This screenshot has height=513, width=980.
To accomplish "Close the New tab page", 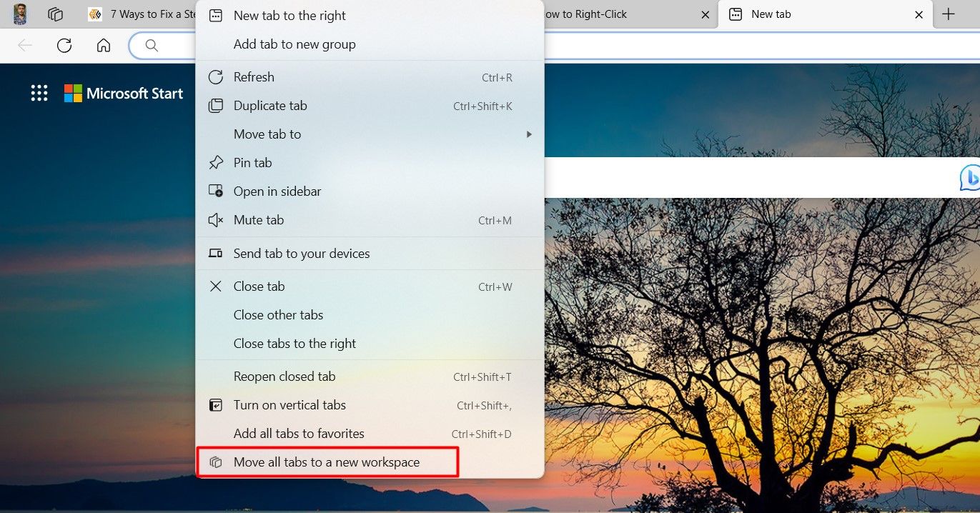I will [919, 14].
